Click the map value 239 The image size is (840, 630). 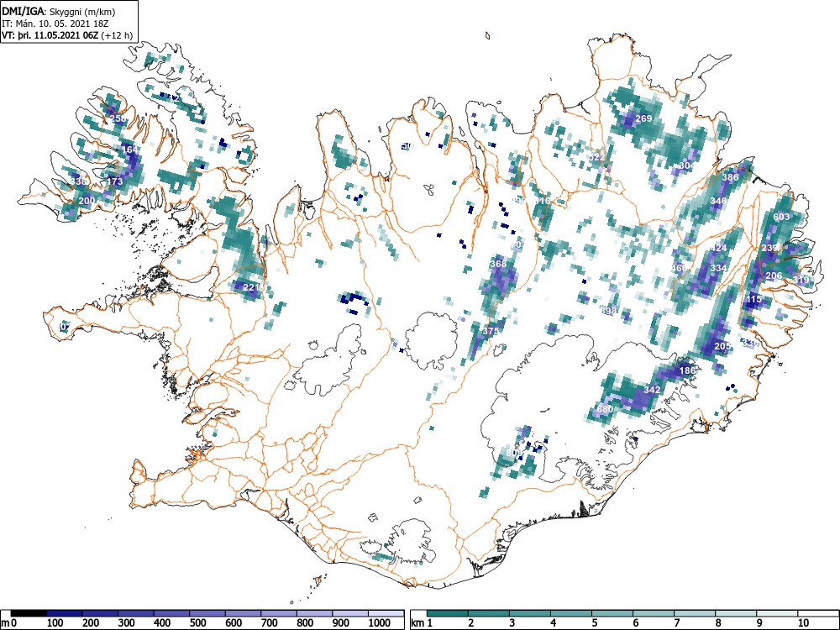(x=769, y=248)
